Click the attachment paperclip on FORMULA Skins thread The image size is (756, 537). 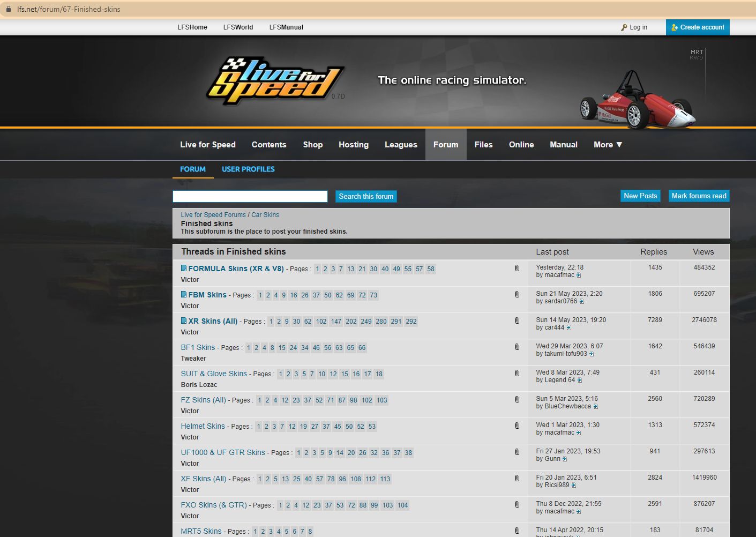(x=517, y=268)
